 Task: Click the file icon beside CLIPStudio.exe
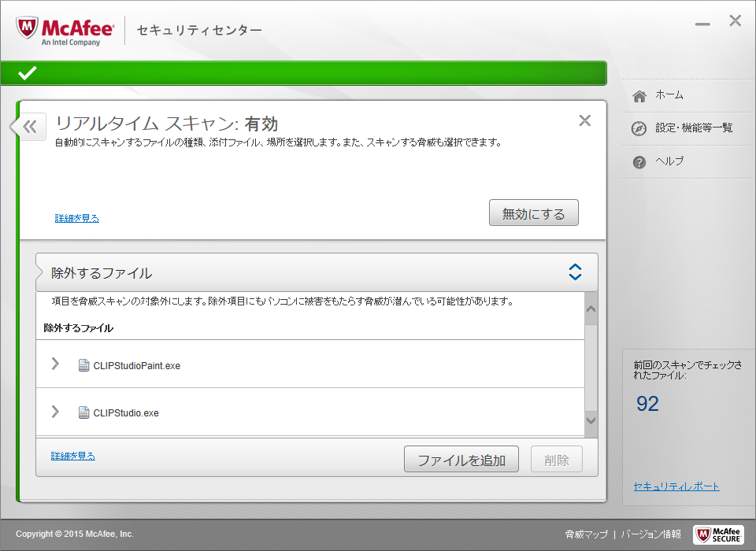click(x=84, y=412)
